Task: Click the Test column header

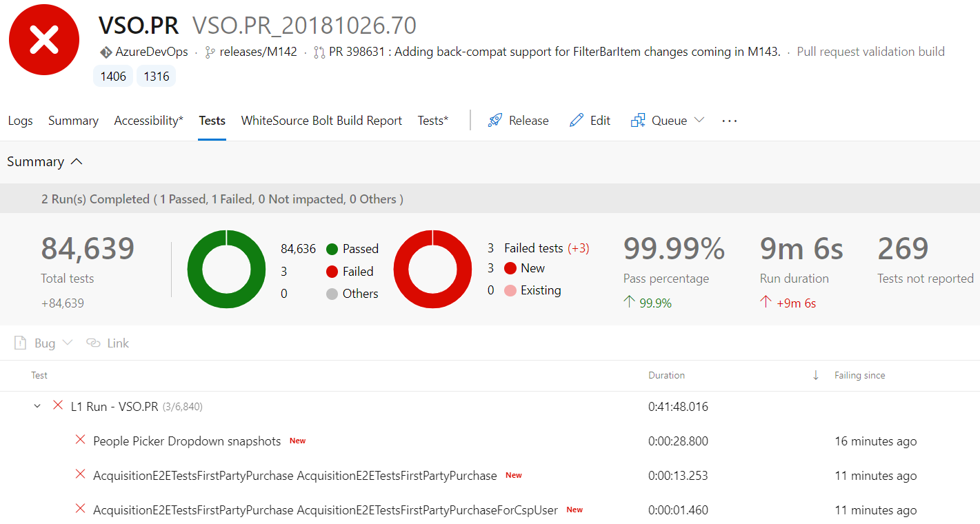Action: (39, 376)
